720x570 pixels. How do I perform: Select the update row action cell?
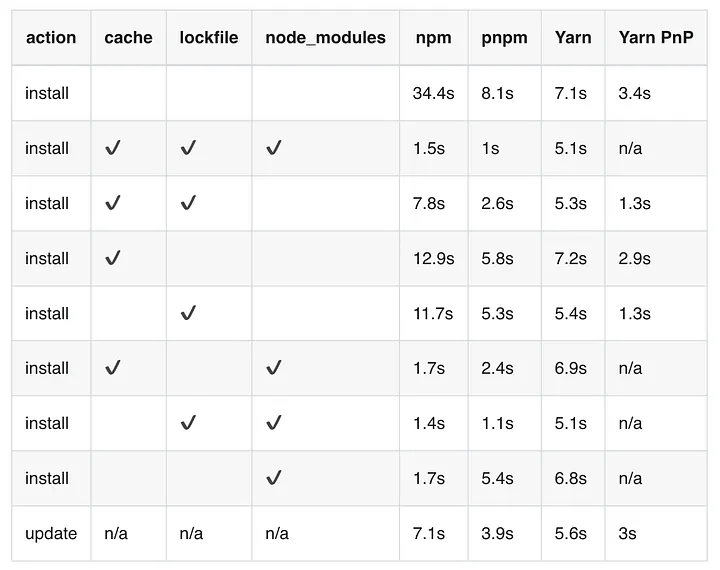[51, 534]
